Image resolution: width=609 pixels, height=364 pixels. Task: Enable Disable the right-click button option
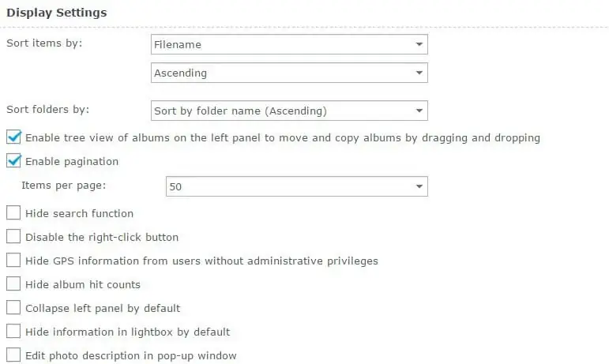click(13, 237)
